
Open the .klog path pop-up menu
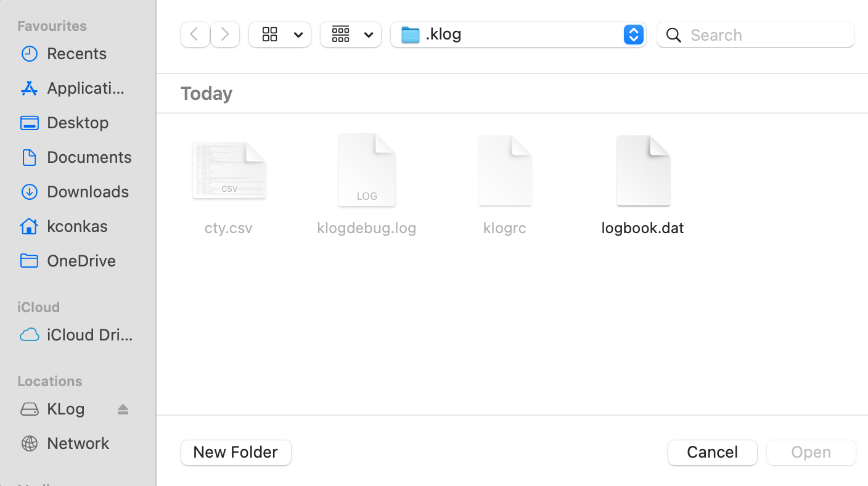tap(518, 35)
